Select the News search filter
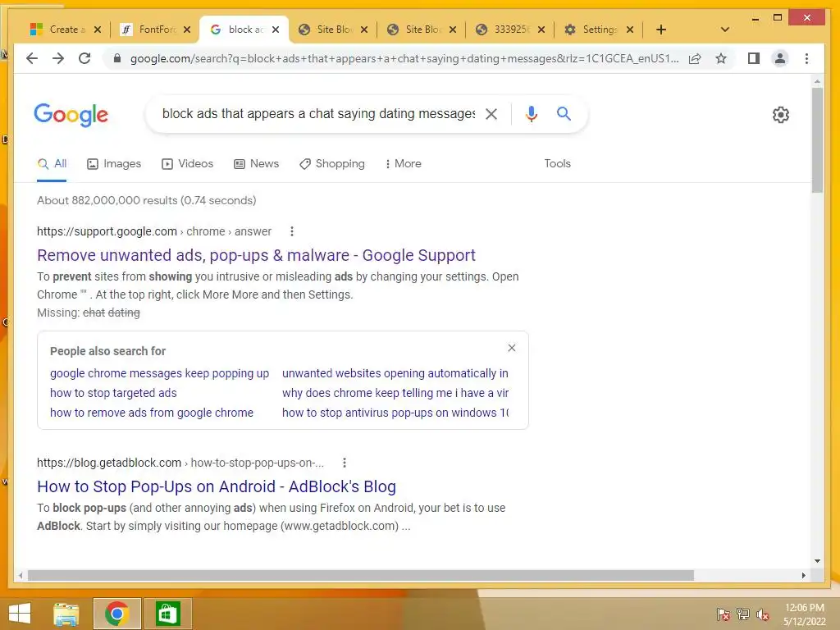 click(x=257, y=164)
